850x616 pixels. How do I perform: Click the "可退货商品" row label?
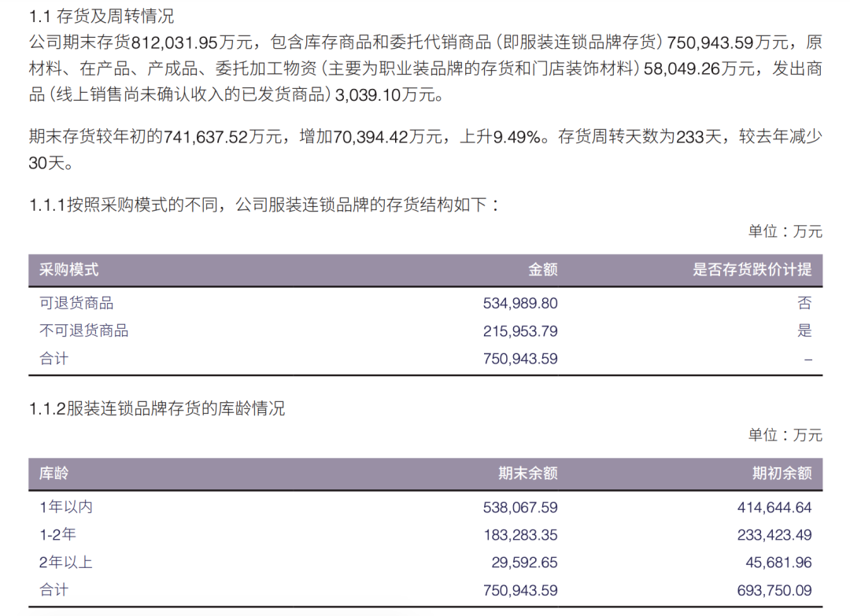[x=76, y=303]
